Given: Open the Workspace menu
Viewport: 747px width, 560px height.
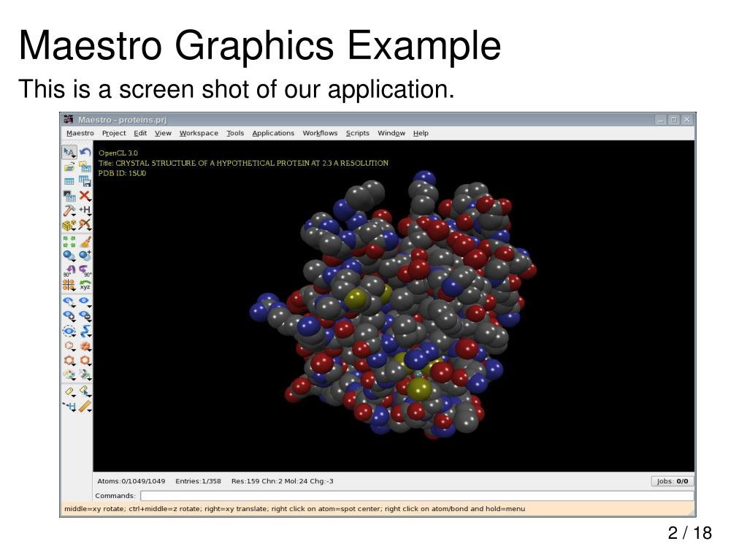Looking at the screenshot, I should point(199,134).
